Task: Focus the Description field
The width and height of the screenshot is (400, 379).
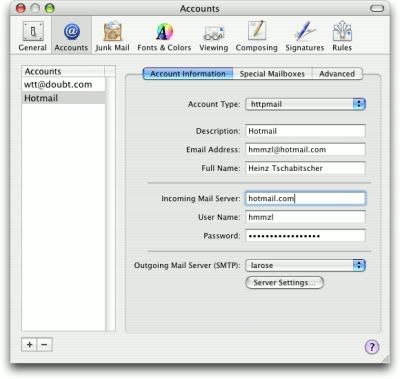Action: pos(306,131)
